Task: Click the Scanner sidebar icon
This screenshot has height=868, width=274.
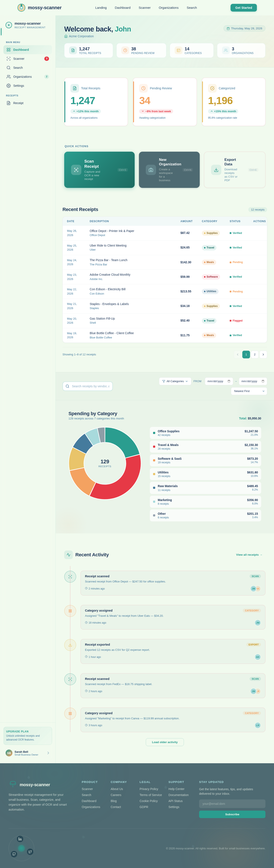Action: (x=8, y=59)
